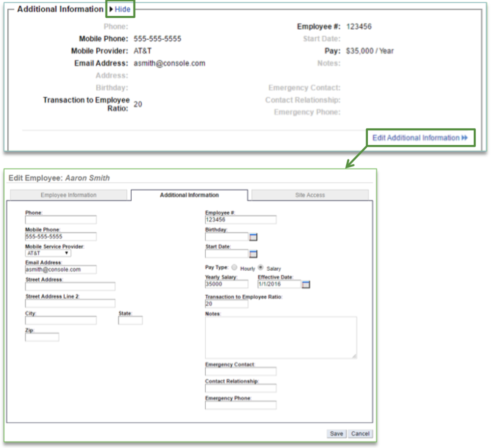Focus the Transaction to Employee Ratio field
Viewport: 491px width, 448px height.
click(x=227, y=304)
